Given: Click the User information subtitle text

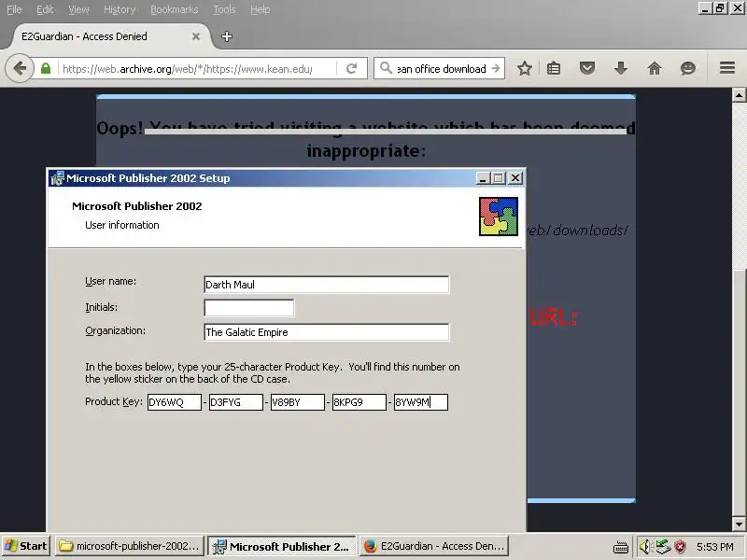Looking at the screenshot, I should point(122,225).
